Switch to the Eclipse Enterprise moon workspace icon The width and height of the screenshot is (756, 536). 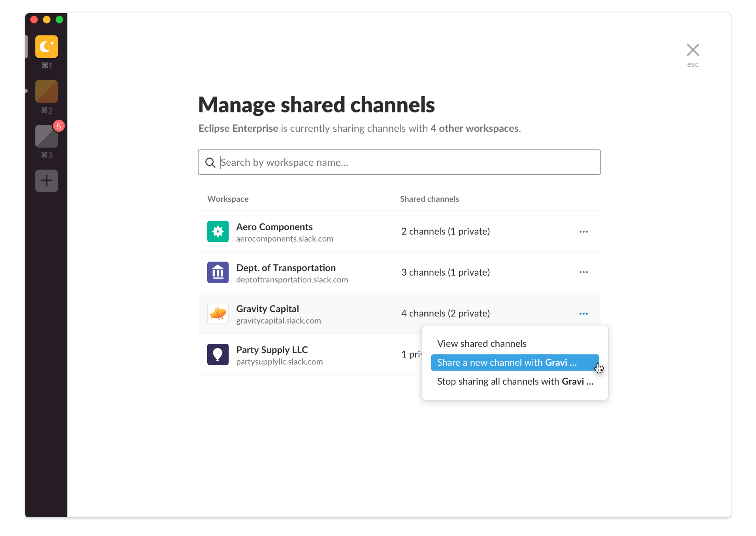[47, 47]
